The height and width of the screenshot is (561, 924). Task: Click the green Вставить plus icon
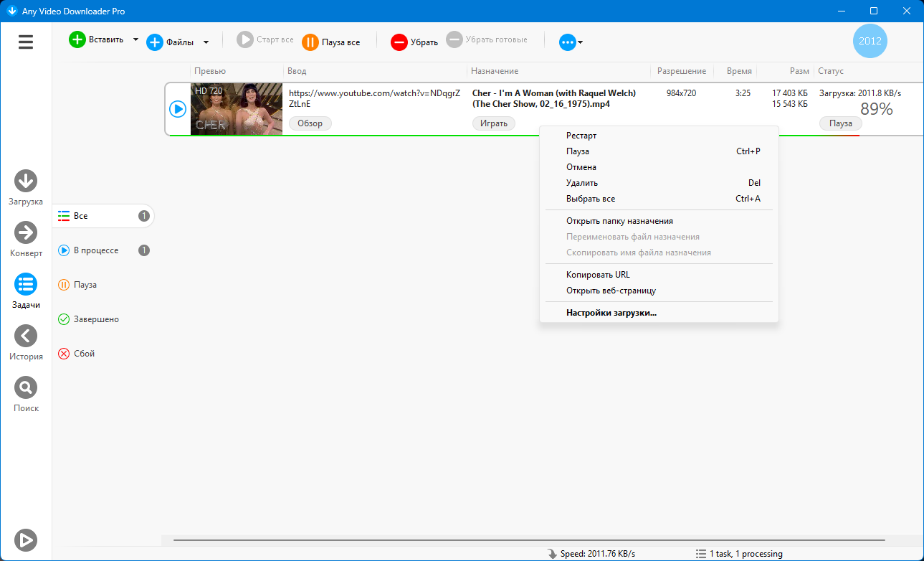[77, 40]
